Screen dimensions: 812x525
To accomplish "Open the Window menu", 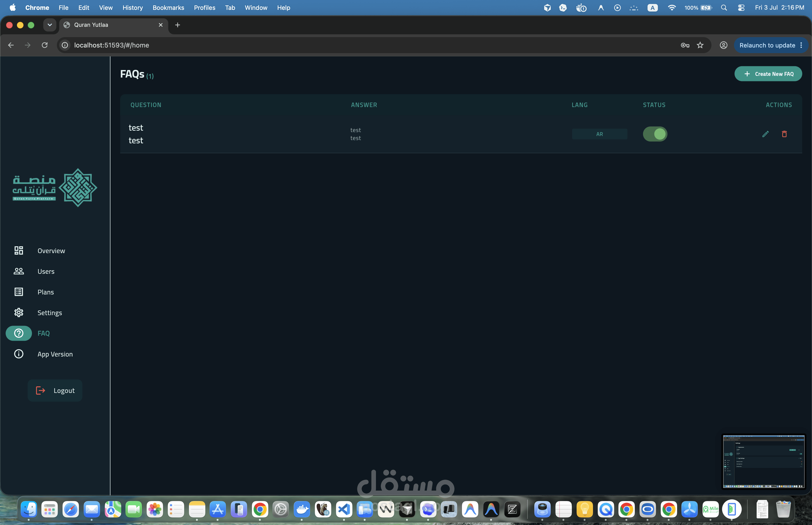I will tap(256, 8).
